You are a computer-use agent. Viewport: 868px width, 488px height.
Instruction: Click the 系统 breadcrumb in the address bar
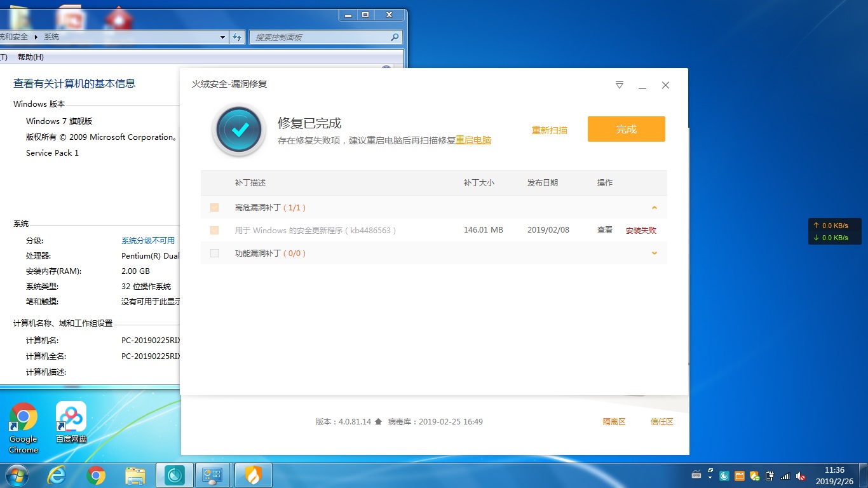tap(51, 37)
